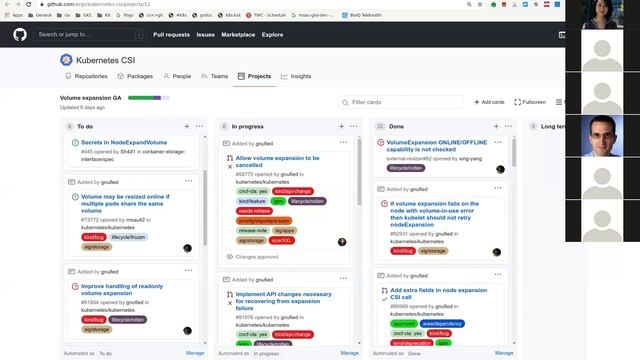
Task: Switch to the Teams tab
Action: coord(215,76)
